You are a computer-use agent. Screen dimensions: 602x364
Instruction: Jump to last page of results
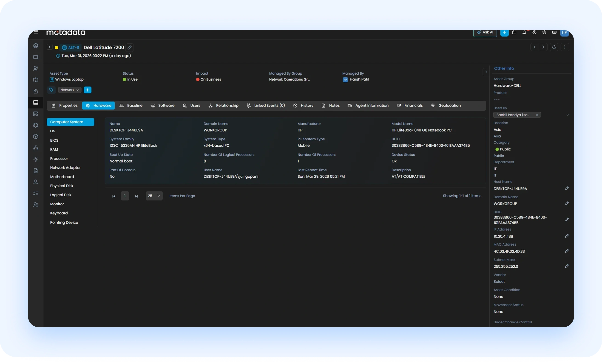[136, 196]
